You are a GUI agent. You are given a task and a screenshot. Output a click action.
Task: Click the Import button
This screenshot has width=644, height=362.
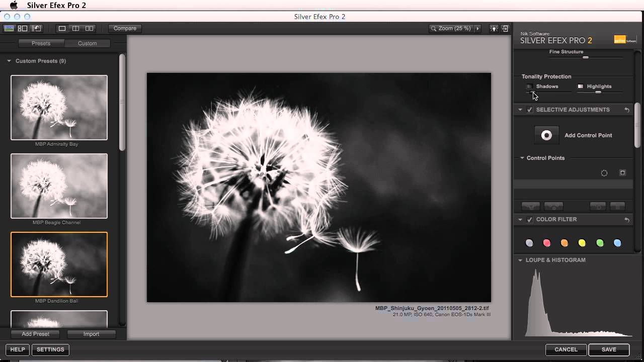click(91, 334)
